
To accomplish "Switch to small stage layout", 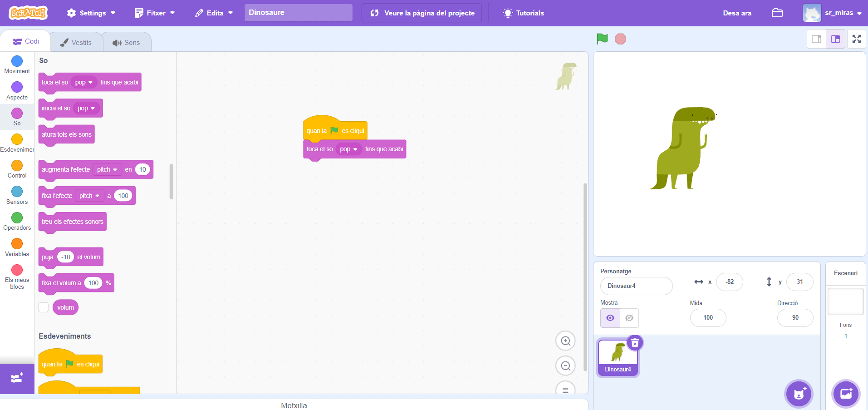I will tap(816, 39).
